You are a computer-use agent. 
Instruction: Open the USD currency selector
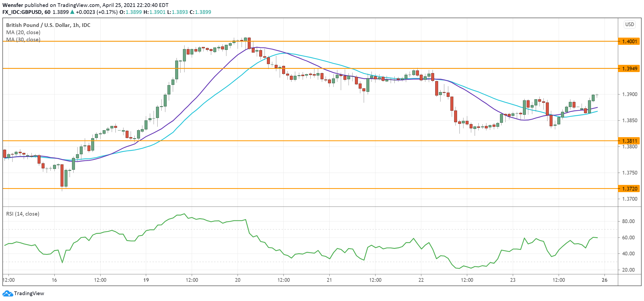[x=630, y=25]
